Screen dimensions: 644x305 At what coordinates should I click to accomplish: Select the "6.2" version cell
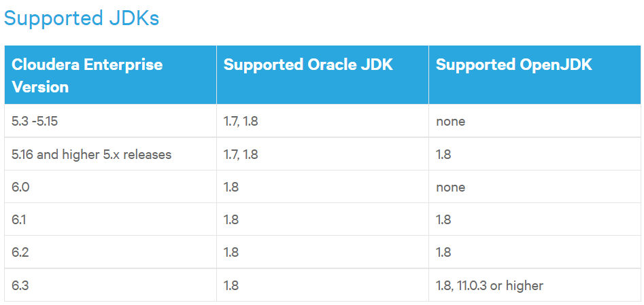pyautogui.click(x=21, y=252)
